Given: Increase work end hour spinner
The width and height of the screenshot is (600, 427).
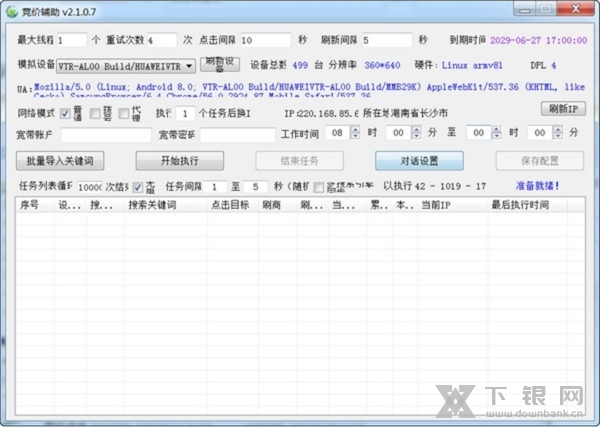Looking at the screenshot, I should [x=497, y=129].
